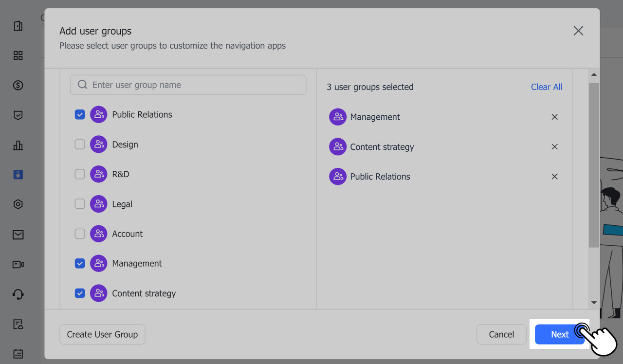Click the highlighted blue badge sidebar icon
Image resolution: width=623 pixels, height=364 pixels.
(18, 174)
